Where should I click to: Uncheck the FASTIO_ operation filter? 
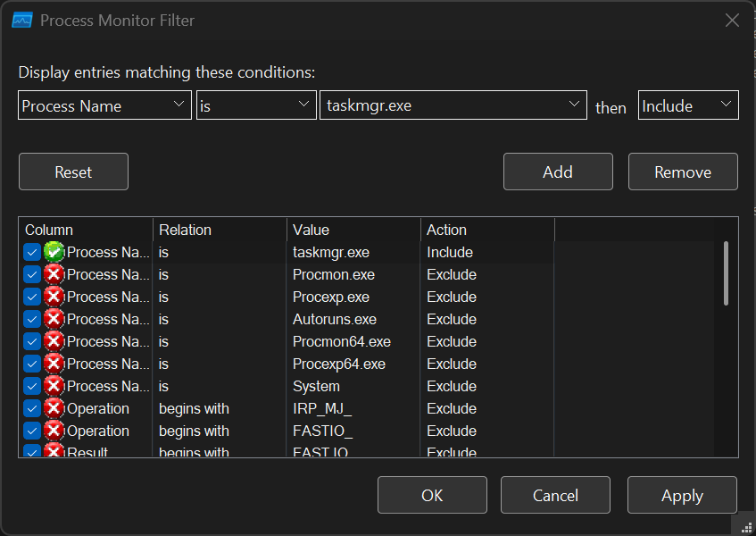tap(32, 431)
